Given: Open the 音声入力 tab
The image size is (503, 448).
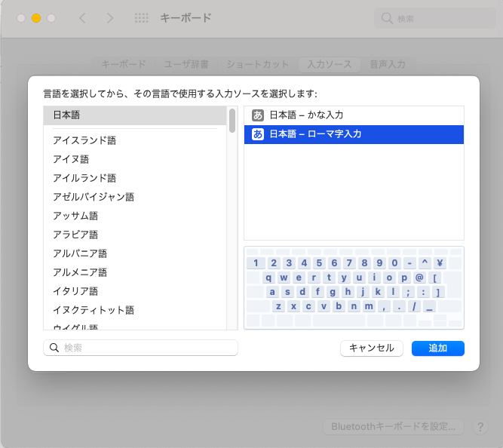Looking at the screenshot, I should (x=388, y=65).
